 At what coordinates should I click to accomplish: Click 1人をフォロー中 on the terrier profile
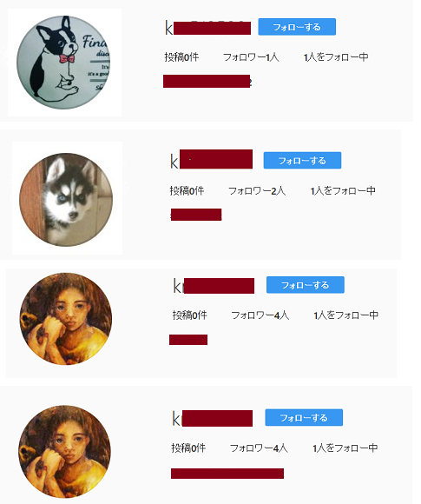[x=336, y=57]
